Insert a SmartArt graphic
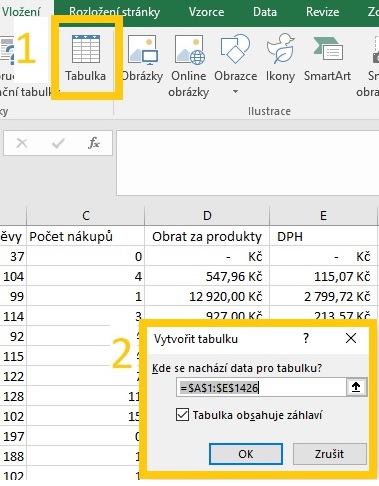This screenshot has width=379, height=486. coord(327,57)
